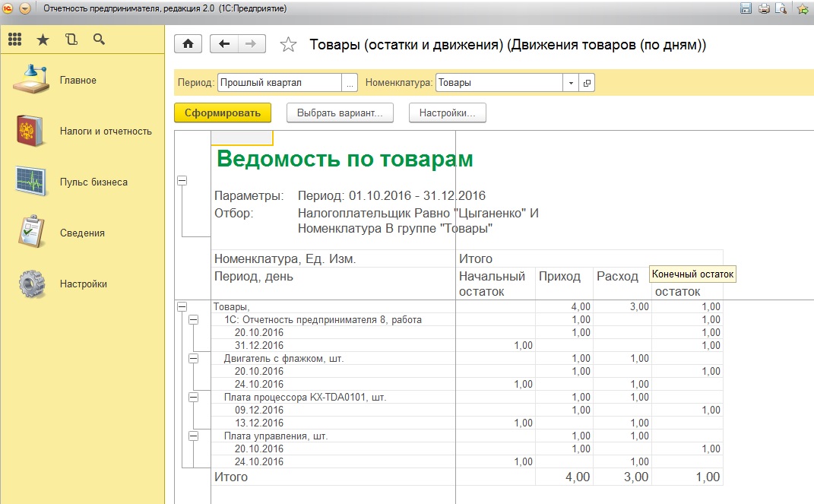
Task: Expand the Номенклатура dropdown list arrow
Action: tap(571, 83)
